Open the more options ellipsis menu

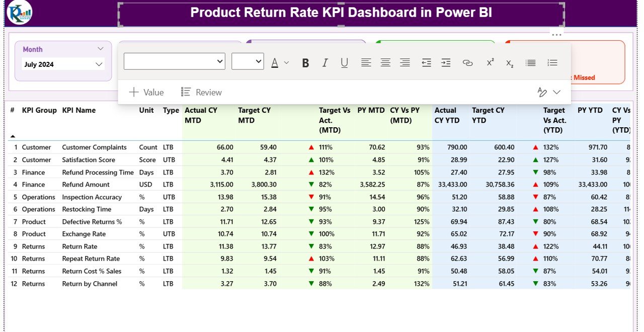(556, 34)
